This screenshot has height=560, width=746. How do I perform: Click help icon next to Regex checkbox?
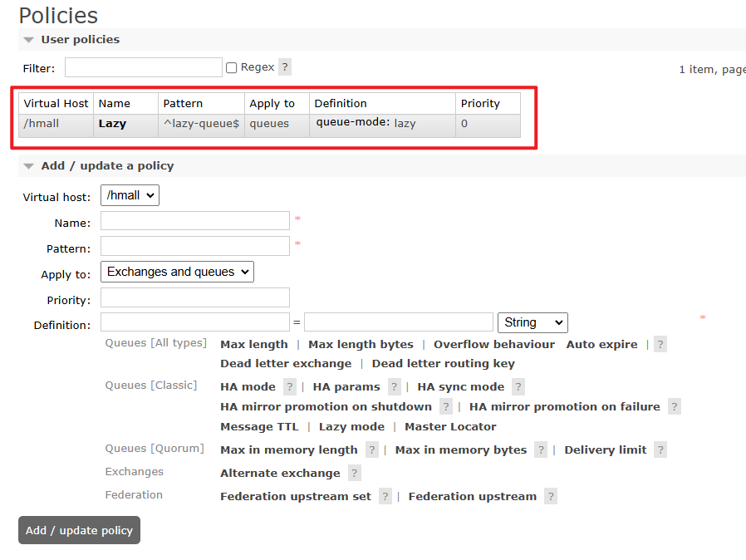pyautogui.click(x=285, y=67)
